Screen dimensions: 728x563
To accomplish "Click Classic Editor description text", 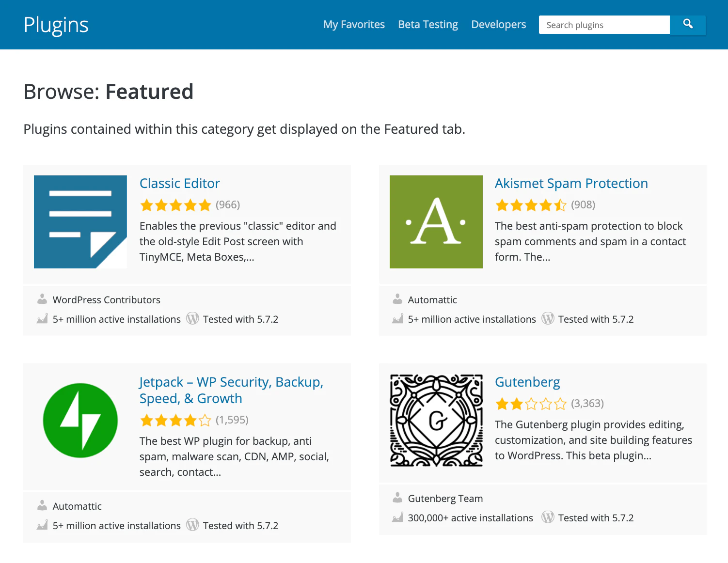I will click(238, 241).
